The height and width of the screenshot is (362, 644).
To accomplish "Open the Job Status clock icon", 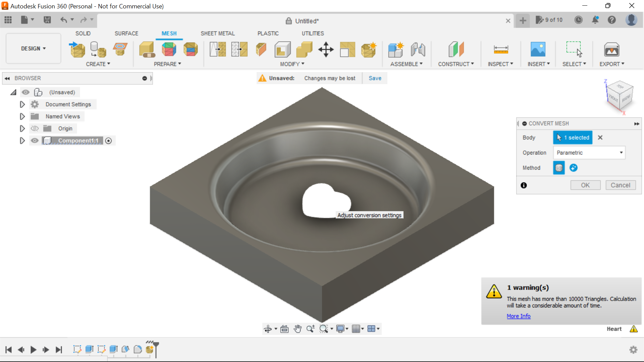I will coord(579,20).
